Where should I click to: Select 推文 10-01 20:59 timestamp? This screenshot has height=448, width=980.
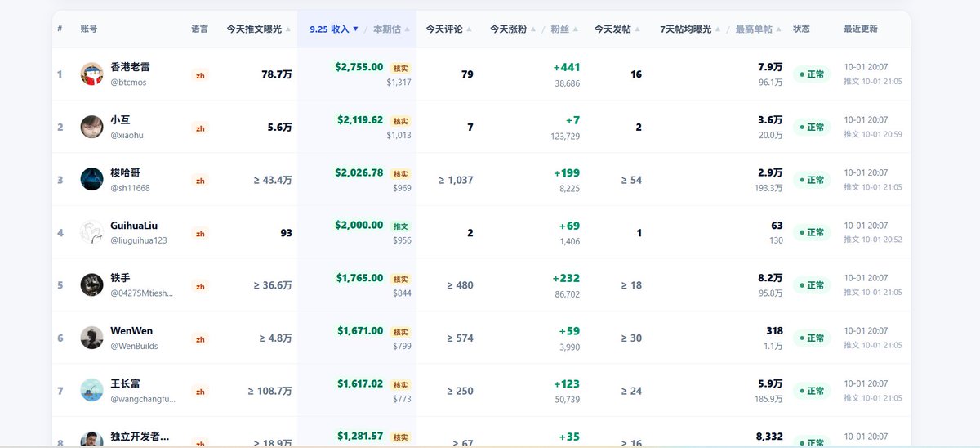pyautogui.click(x=873, y=134)
